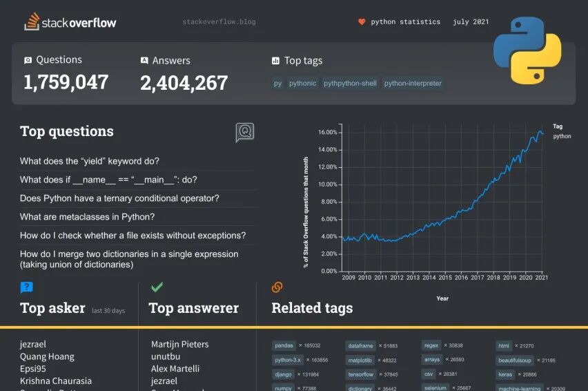Screen dimensions: 588x391
Task: Select the matplotlib related tag
Action: (360, 360)
